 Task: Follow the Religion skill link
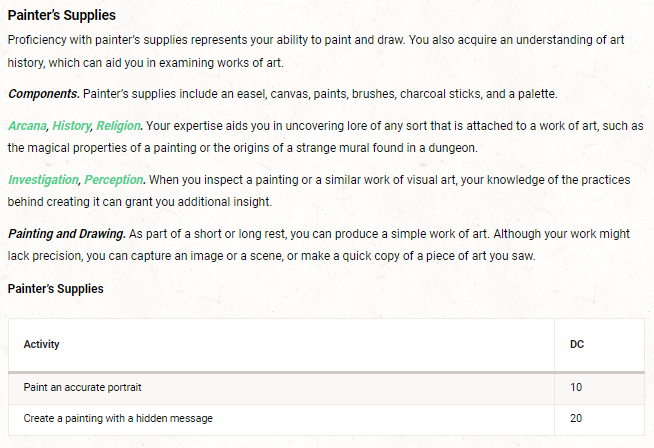tap(118, 125)
